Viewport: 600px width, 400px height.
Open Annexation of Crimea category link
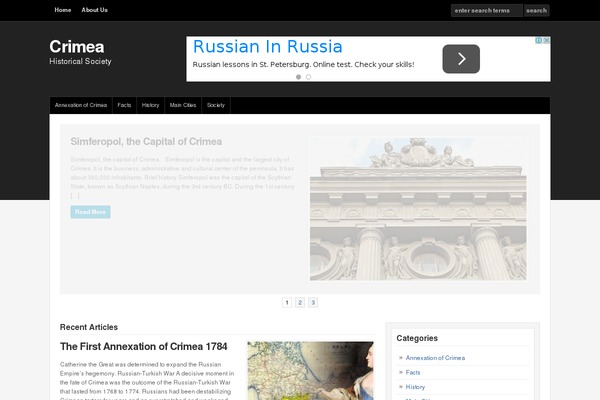click(435, 358)
